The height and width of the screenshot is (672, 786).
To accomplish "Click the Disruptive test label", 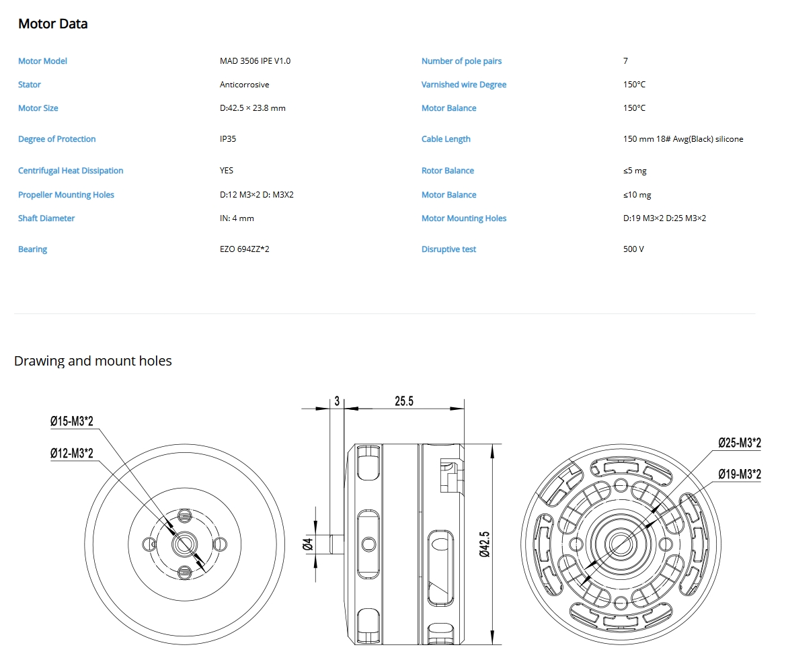I will (x=448, y=249).
